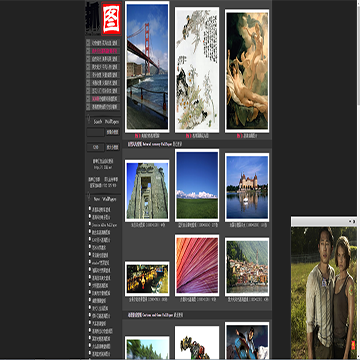Open the popup ad image of two people
Viewport: 360px width, 360px height.
(x=324, y=293)
